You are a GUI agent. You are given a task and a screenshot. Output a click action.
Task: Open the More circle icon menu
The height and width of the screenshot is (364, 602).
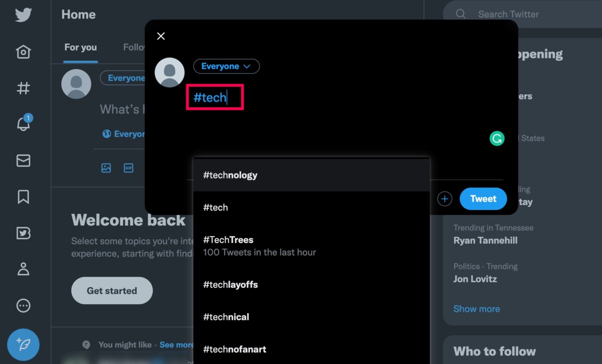click(x=23, y=306)
